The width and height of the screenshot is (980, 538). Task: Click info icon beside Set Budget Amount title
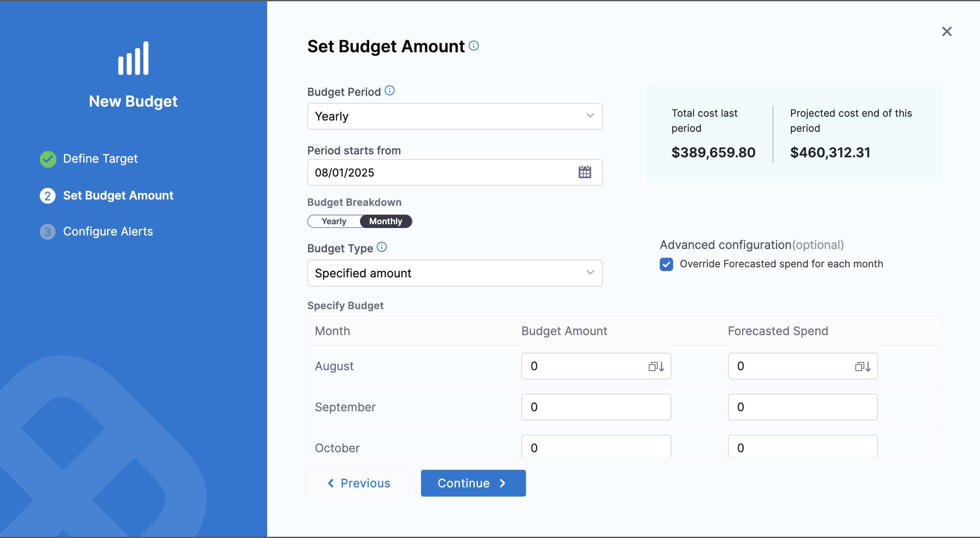[474, 46]
